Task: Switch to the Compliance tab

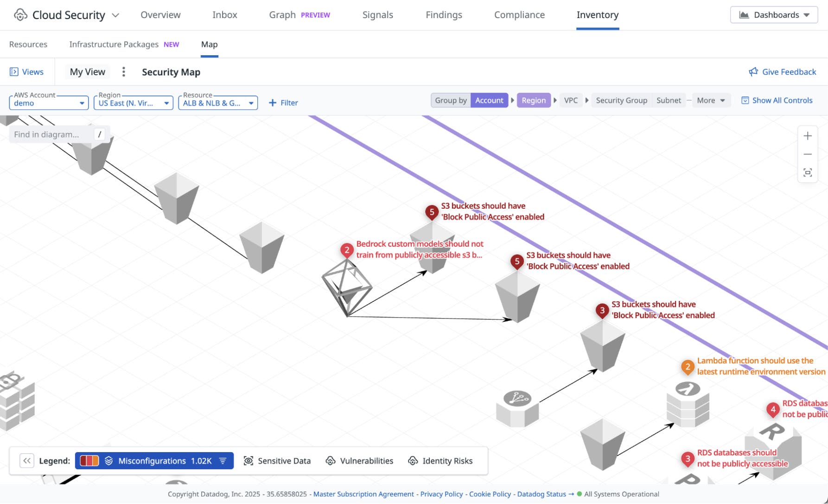Action: coord(519,14)
